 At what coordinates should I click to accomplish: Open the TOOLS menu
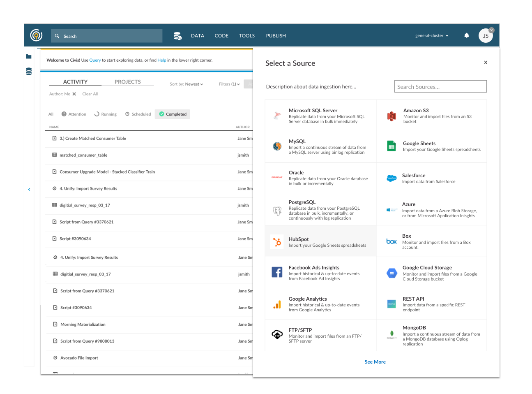pyautogui.click(x=247, y=36)
